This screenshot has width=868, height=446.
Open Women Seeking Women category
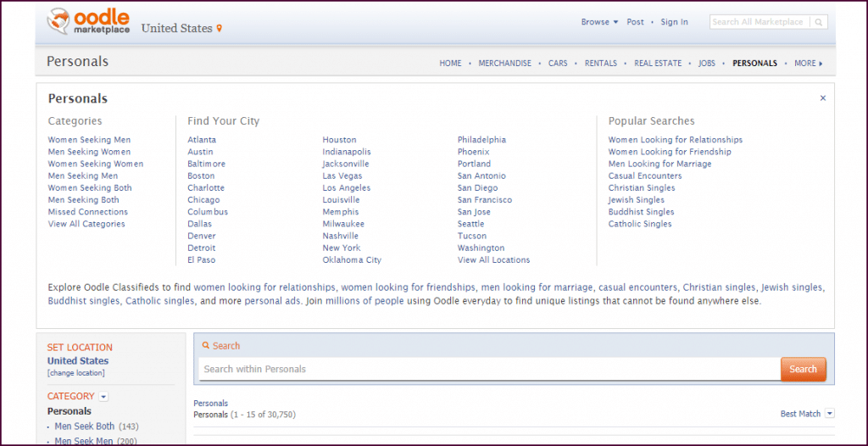tap(95, 164)
